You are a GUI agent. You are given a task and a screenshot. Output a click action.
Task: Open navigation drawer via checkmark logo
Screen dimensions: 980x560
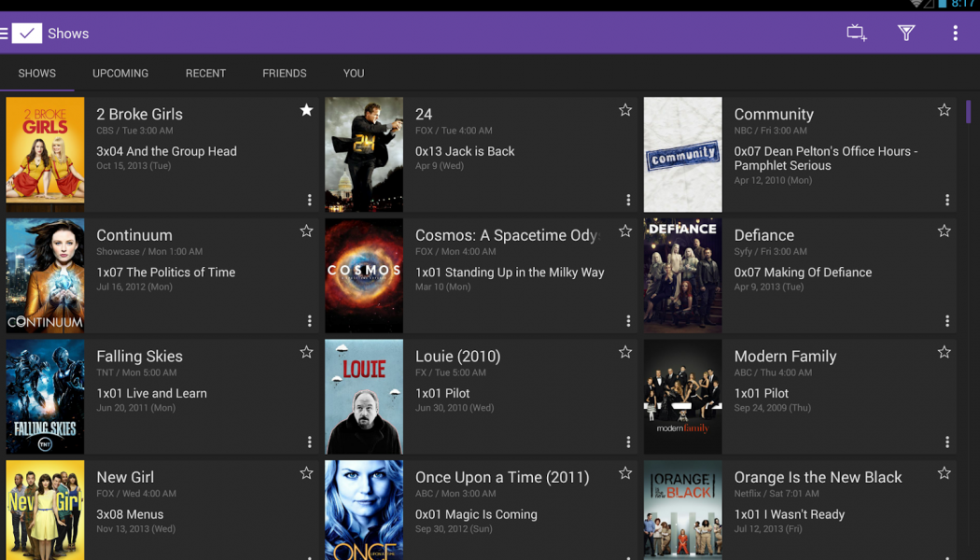26,34
